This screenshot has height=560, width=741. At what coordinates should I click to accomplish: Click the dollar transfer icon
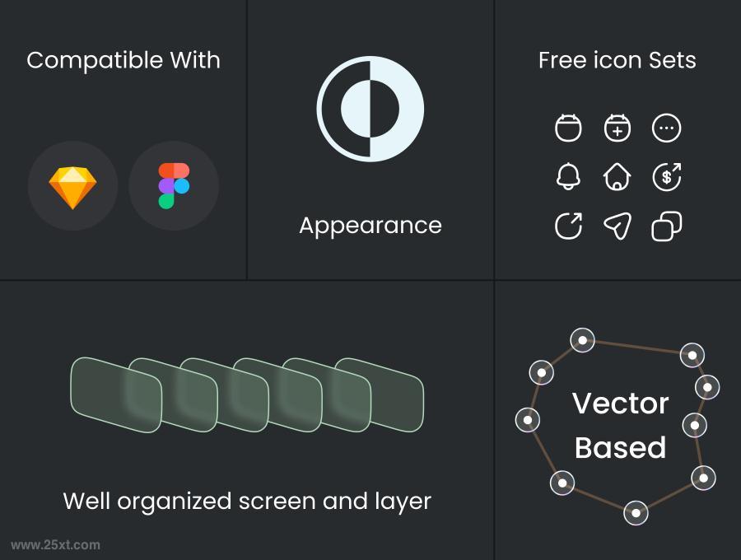666,177
